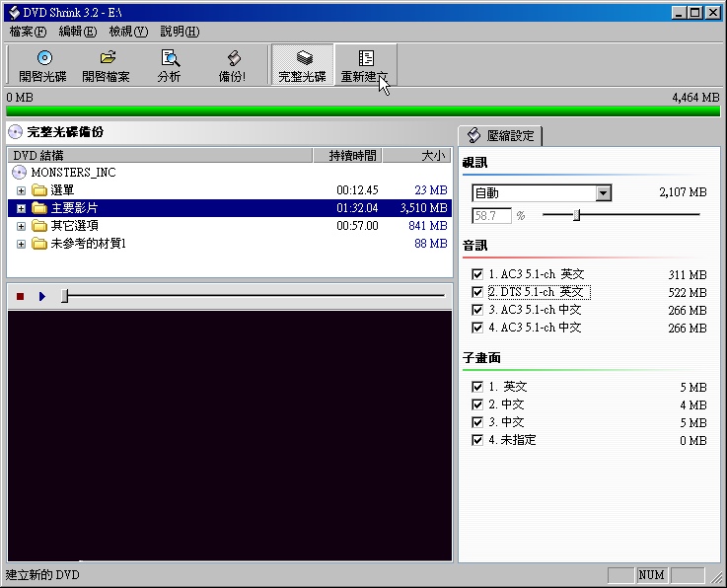Viewport: 727px width, 588px height.
Task: Sort by the DVD 結構 column header
Action: pos(160,155)
